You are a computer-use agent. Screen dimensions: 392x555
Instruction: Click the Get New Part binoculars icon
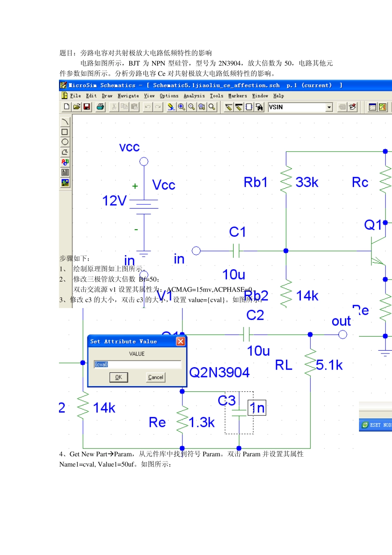point(259,107)
